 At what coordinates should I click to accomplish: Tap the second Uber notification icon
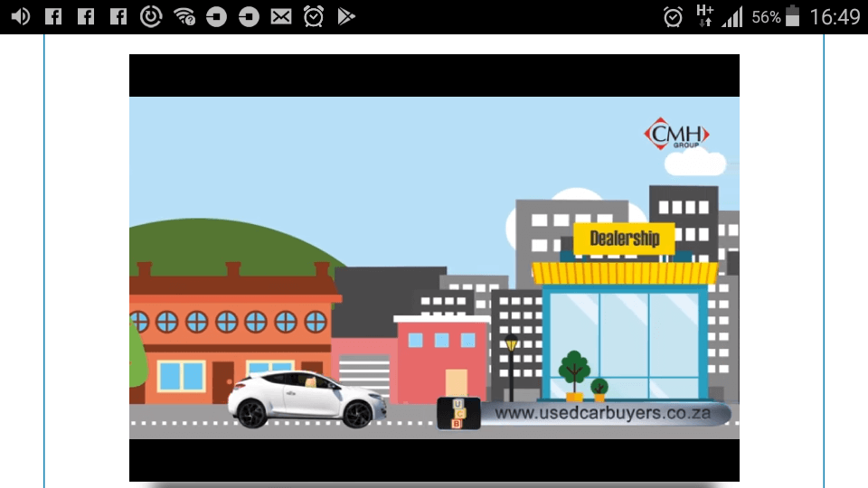point(250,17)
